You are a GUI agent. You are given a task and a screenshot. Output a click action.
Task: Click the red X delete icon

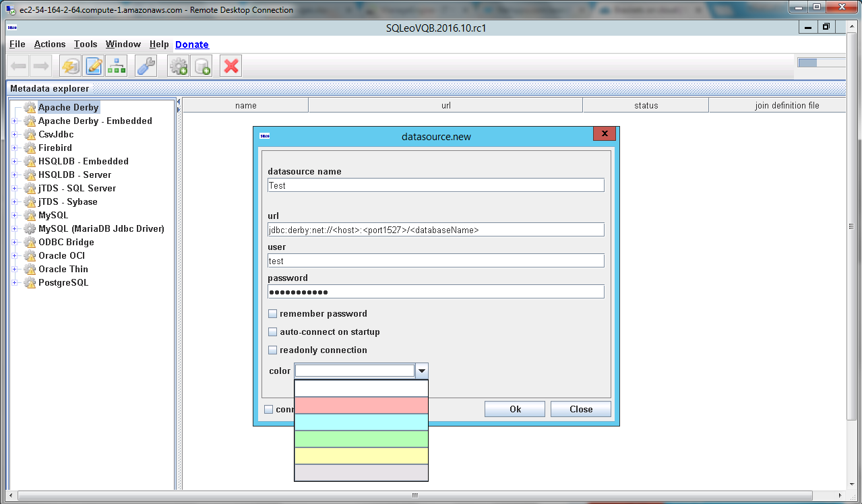point(231,66)
